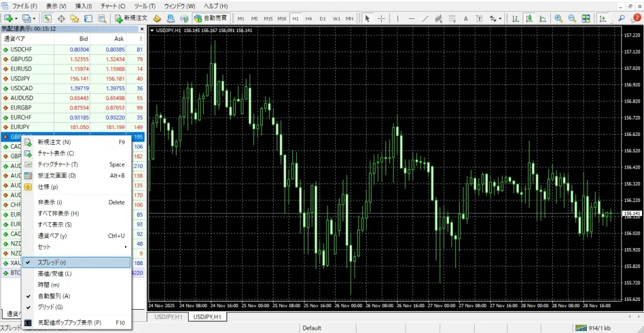Expand the セット submenu
Viewport: 644px width, 333px height.
[x=76, y=247]
